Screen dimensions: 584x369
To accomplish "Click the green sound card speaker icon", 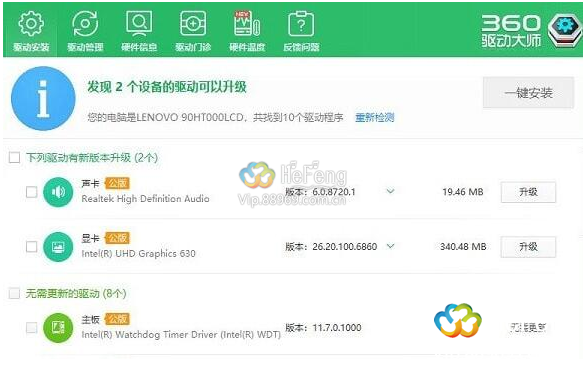I will point(58,192).
